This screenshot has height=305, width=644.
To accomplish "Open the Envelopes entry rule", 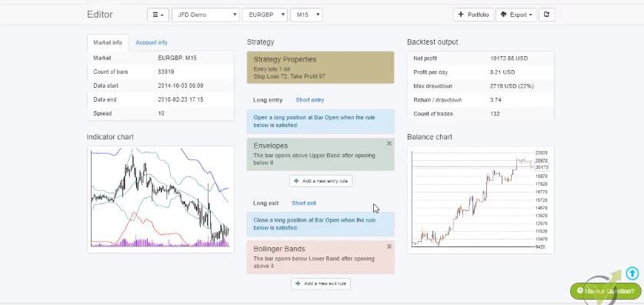I will pyautogui.click(x=320, y=154).
